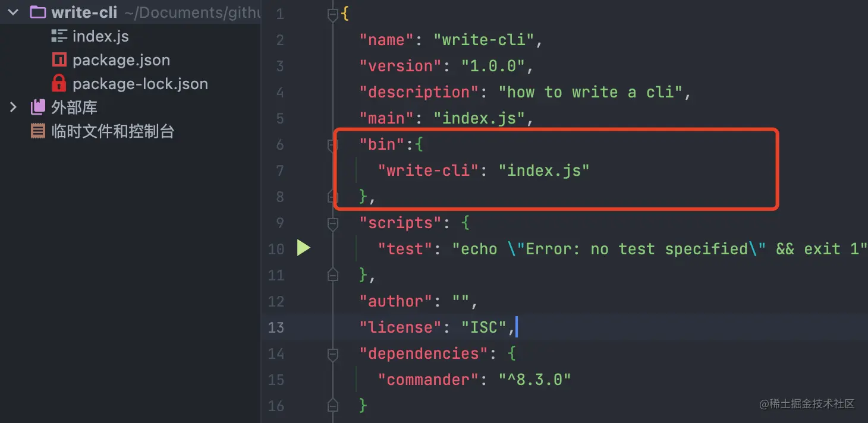Click line number 13 in the gutter

[276, 327]
